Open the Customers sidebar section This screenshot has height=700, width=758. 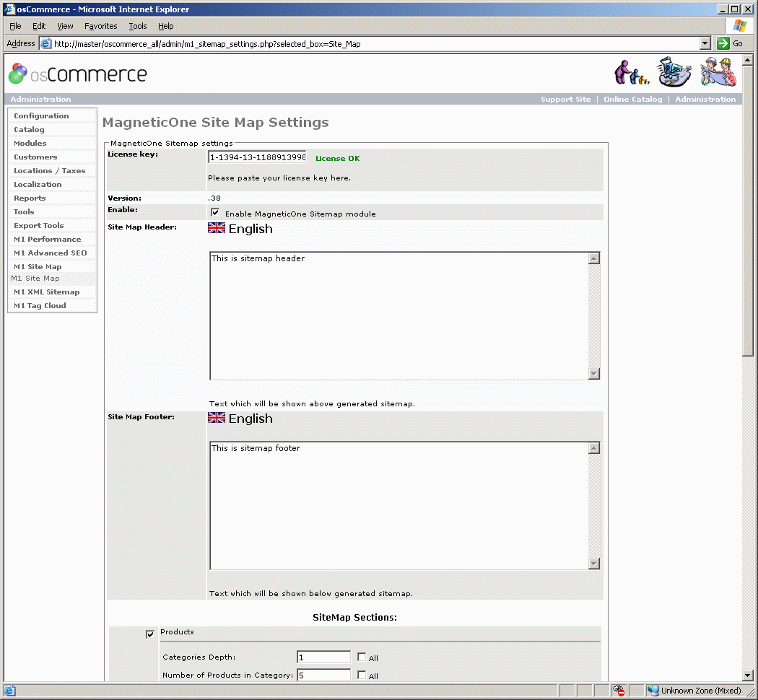point(35,157)
